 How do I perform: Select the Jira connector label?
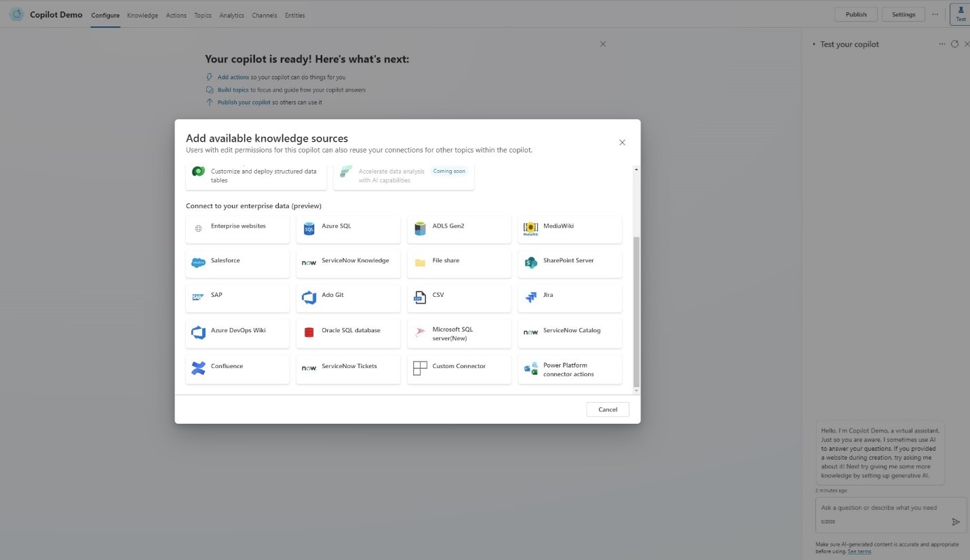pos(548,295)
